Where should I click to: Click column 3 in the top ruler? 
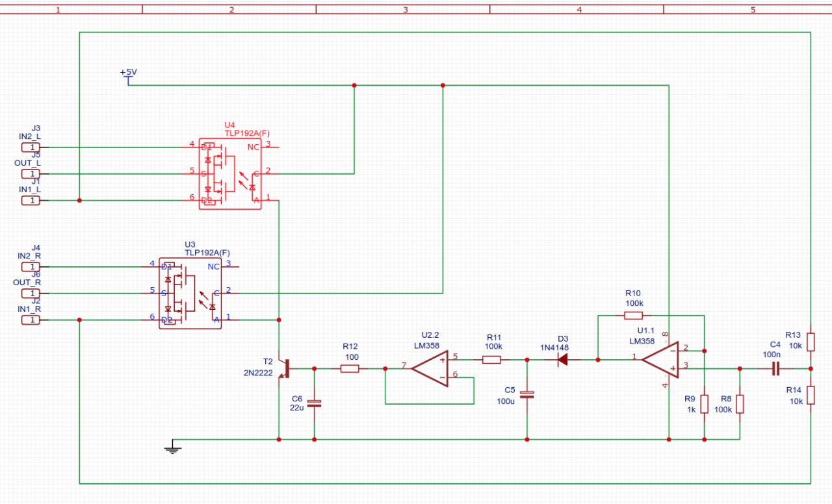click(406, 10)
